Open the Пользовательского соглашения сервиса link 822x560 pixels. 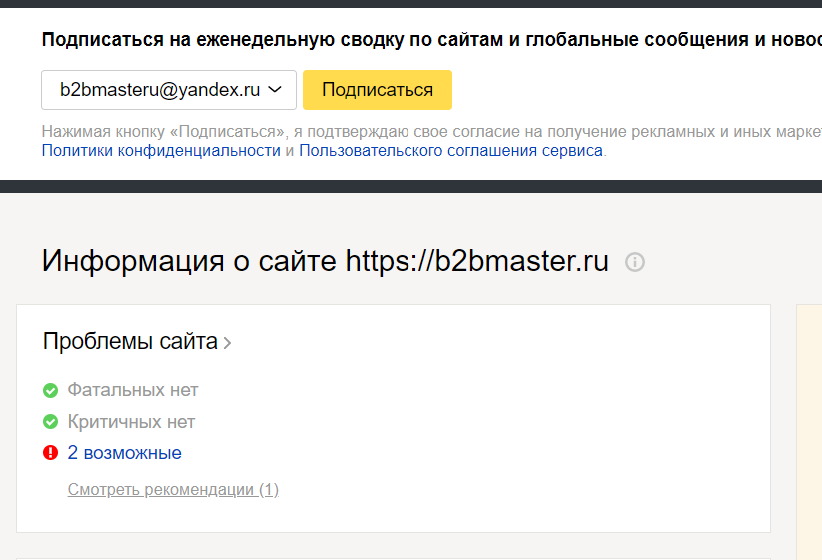coord(451,151)
